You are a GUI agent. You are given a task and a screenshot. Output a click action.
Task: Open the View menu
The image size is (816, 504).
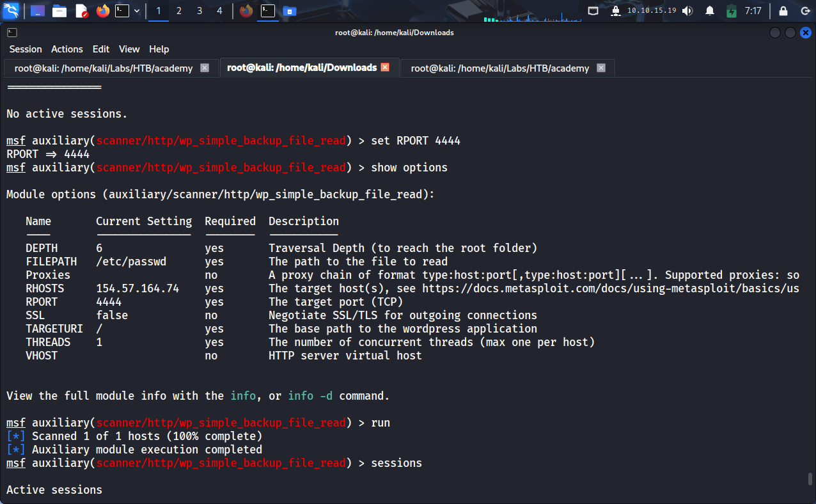[129, 49]
